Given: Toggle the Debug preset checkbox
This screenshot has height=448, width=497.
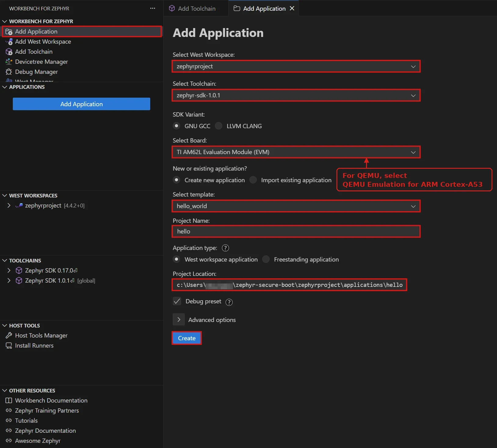Looking at the screenshot, I should click(177, 302).
